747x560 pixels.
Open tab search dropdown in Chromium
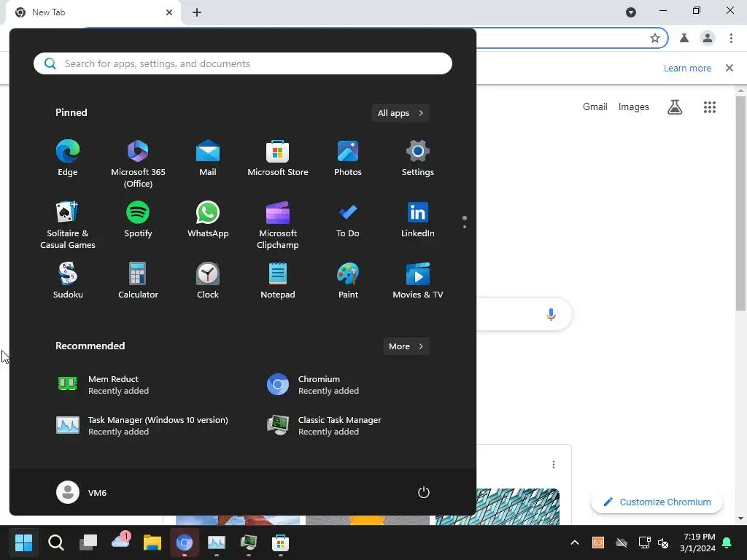click(x=631, y=12)
